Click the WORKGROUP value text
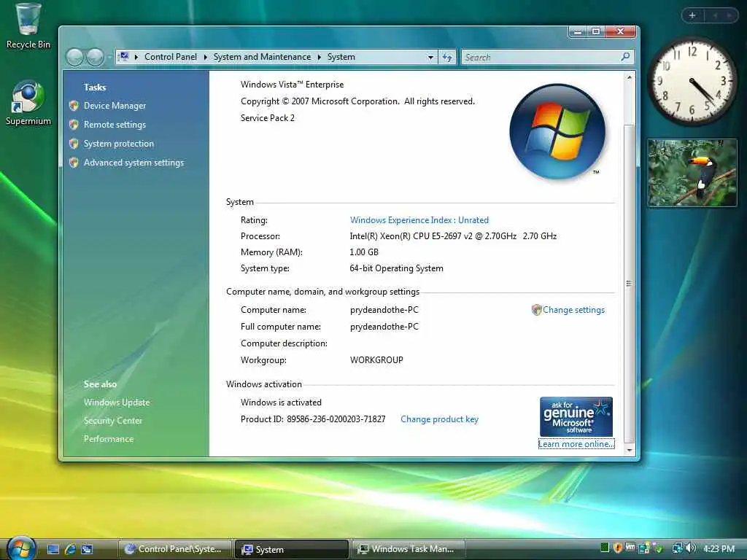This screenshot has width=747, height=560. coord(376,360)
